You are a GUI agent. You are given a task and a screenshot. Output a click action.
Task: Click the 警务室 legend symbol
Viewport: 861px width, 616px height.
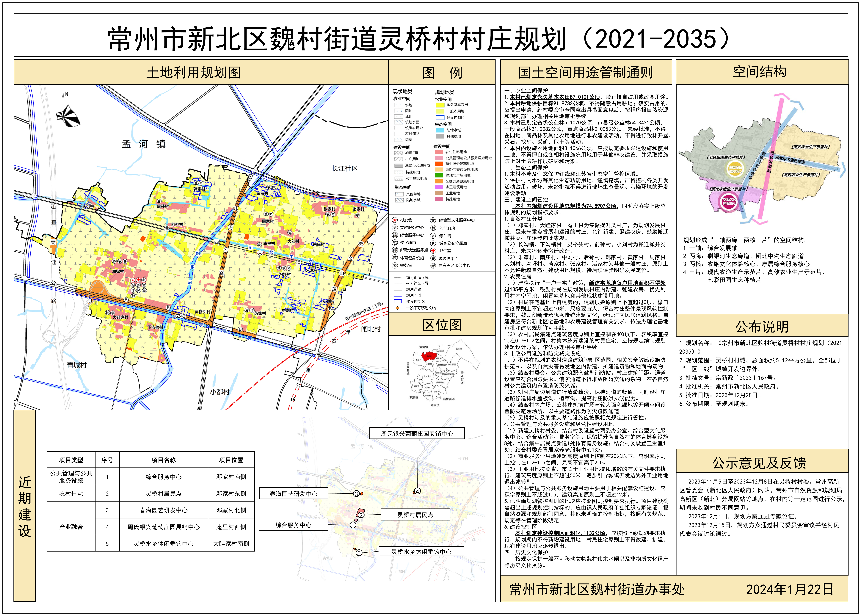tap(395, 266)
